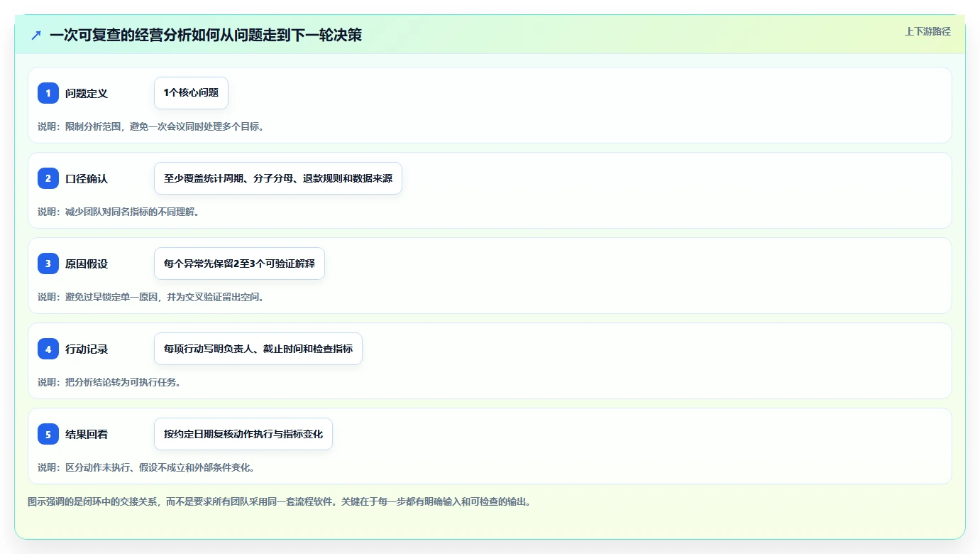Click the step 1 number badge

48,93
